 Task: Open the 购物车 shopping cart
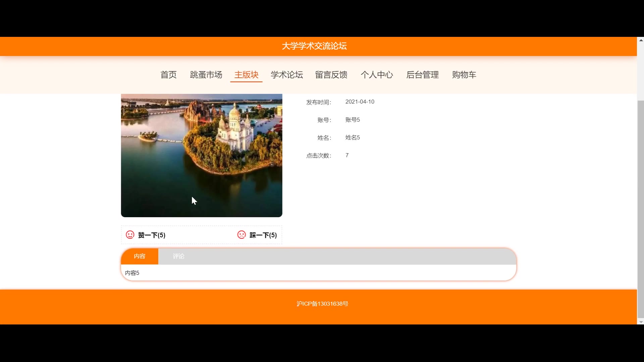[x=464, y=75]
